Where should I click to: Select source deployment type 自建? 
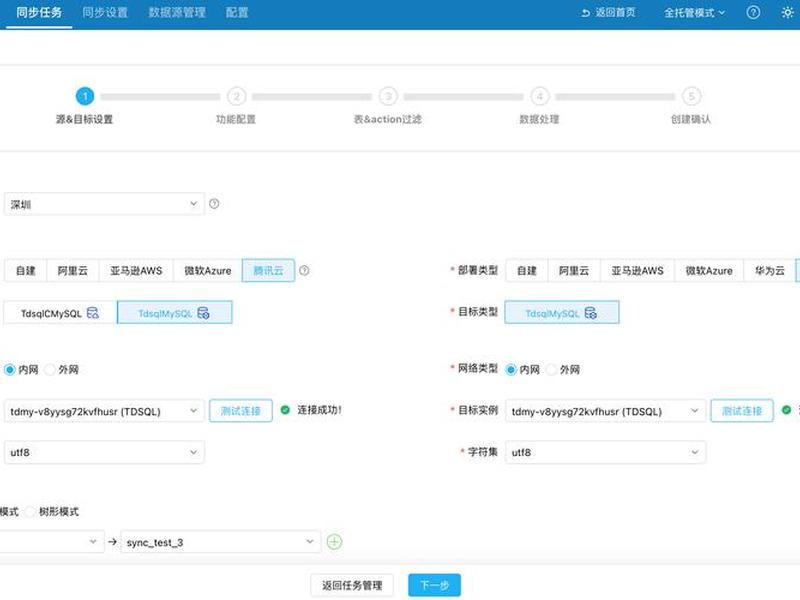pyautogui.click(x=26, y=270)
